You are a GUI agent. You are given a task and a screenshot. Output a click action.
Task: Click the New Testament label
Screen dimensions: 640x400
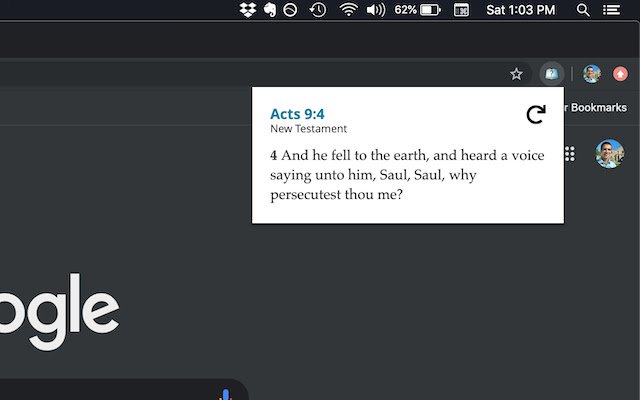click(308, 129)
